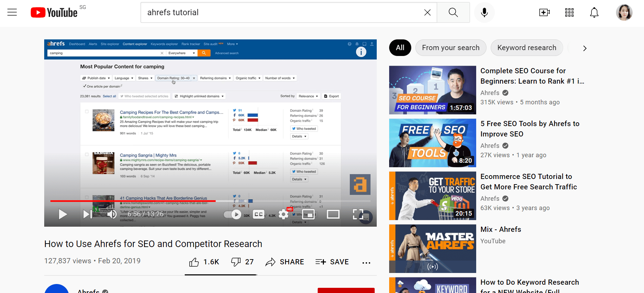Select the From your search chip
The width and height of the screenshot is (644, 293).
click(x=451, y=48)
